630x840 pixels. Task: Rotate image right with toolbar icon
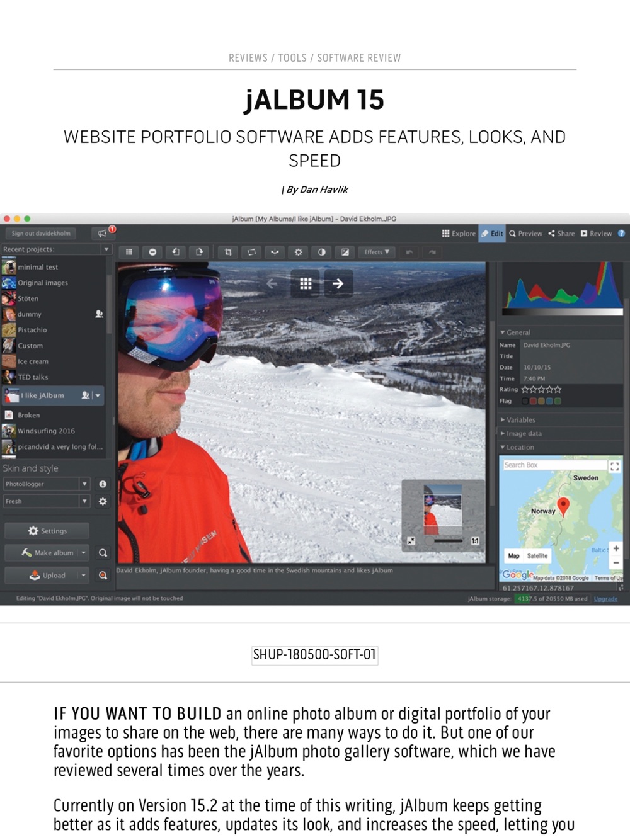pos(199,252)
